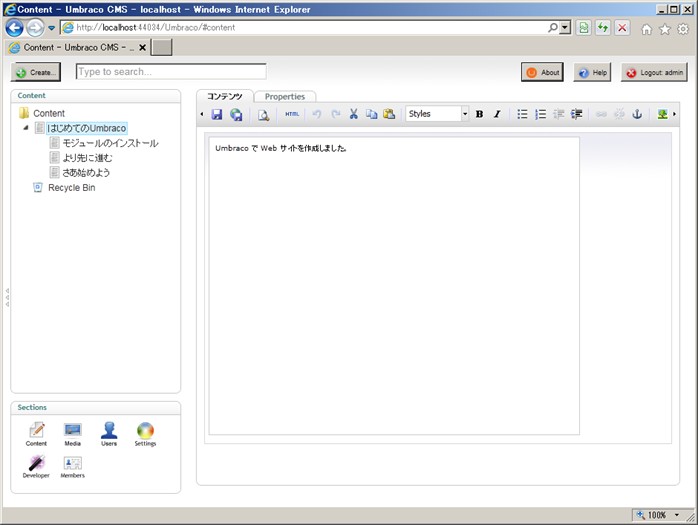Select さあ始めよう tree item
The image size is (698, 525).
click(86, 172)
